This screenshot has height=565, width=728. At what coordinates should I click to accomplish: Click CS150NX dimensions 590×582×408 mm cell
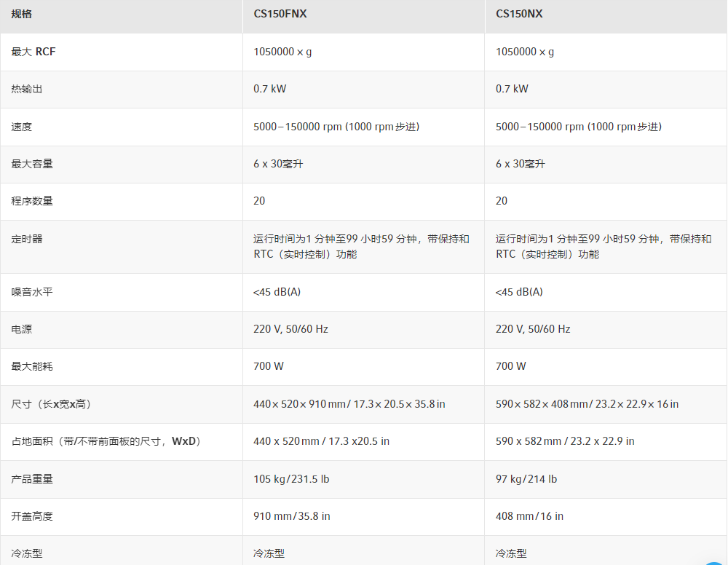click(587, 404)
